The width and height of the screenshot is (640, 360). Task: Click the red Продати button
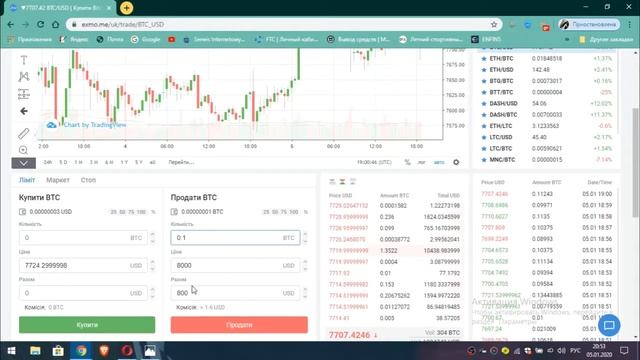tap(239, 325)
